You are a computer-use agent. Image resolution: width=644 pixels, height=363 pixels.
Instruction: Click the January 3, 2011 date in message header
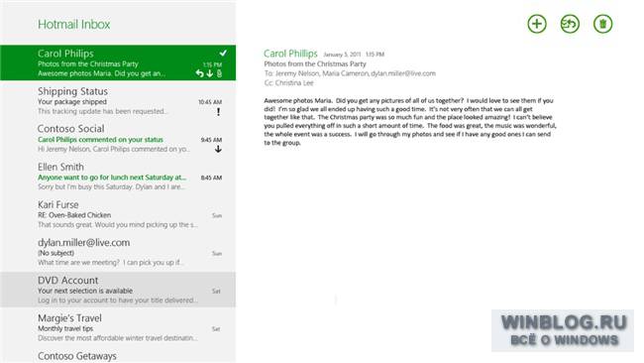(342, 55)
